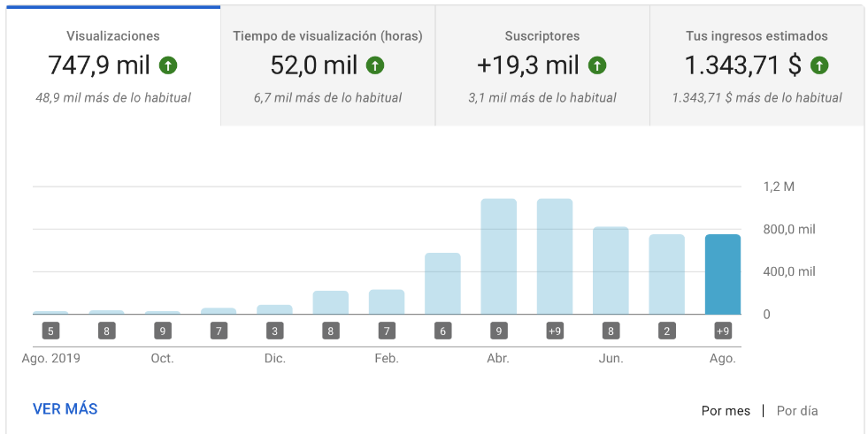This screenshot has height=434, width=868.
Task: Click the green arrow beside +19,3 mil
Action: coord(597,65)
